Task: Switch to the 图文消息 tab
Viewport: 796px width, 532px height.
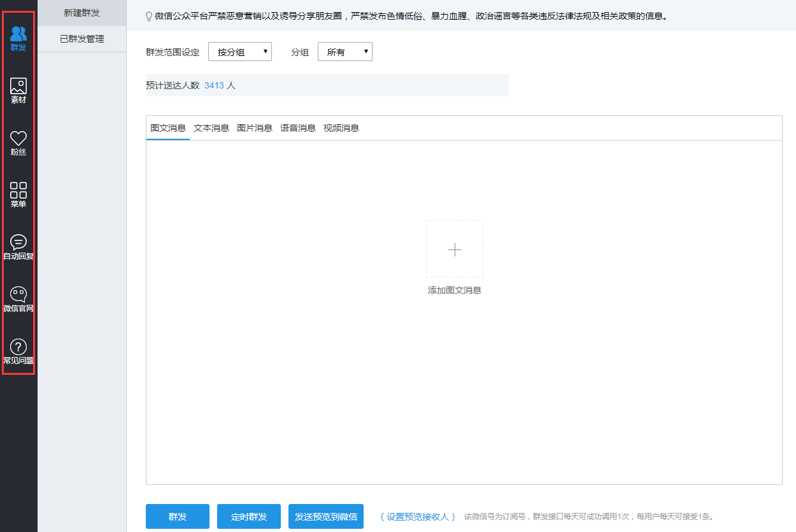Action: (x=168, y=128)
